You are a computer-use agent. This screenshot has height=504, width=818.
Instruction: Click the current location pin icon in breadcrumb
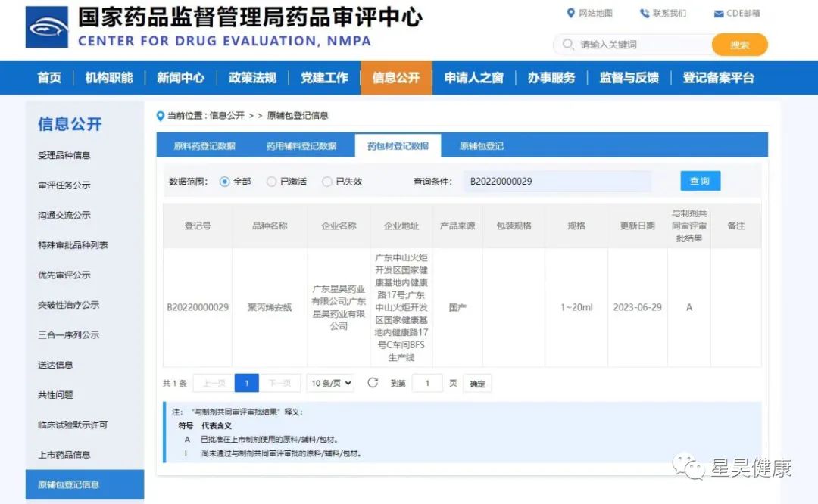pyautogui.click(x=160, y=116)
